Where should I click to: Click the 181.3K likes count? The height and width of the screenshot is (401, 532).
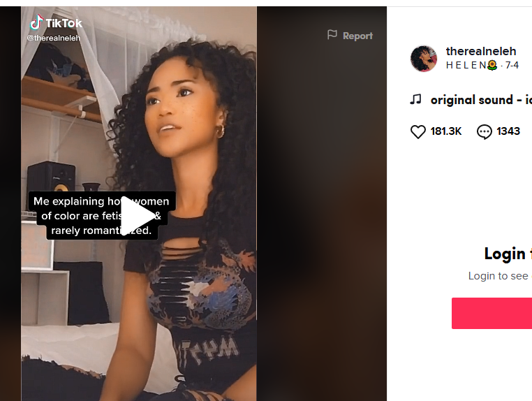pos(446,131)
